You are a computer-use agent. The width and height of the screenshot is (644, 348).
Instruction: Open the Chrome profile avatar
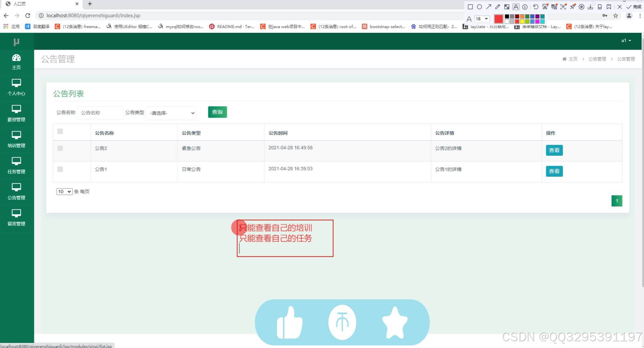pos(629,15)
